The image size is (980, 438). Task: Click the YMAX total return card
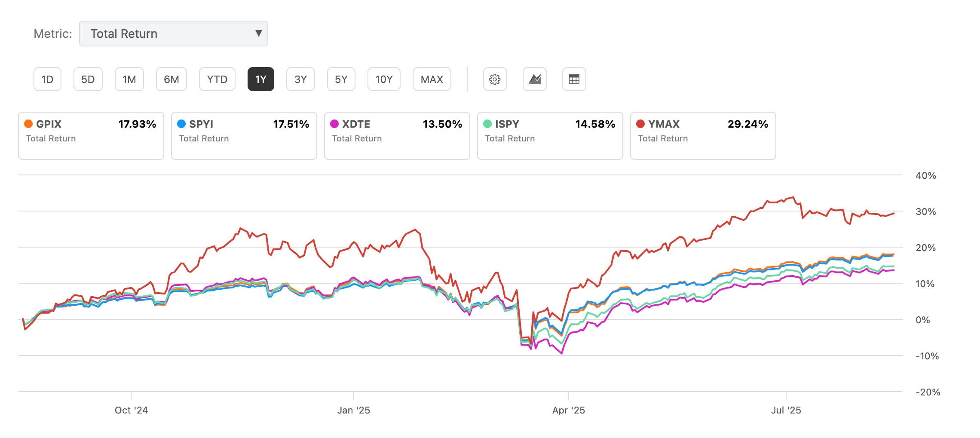(703, 136)
